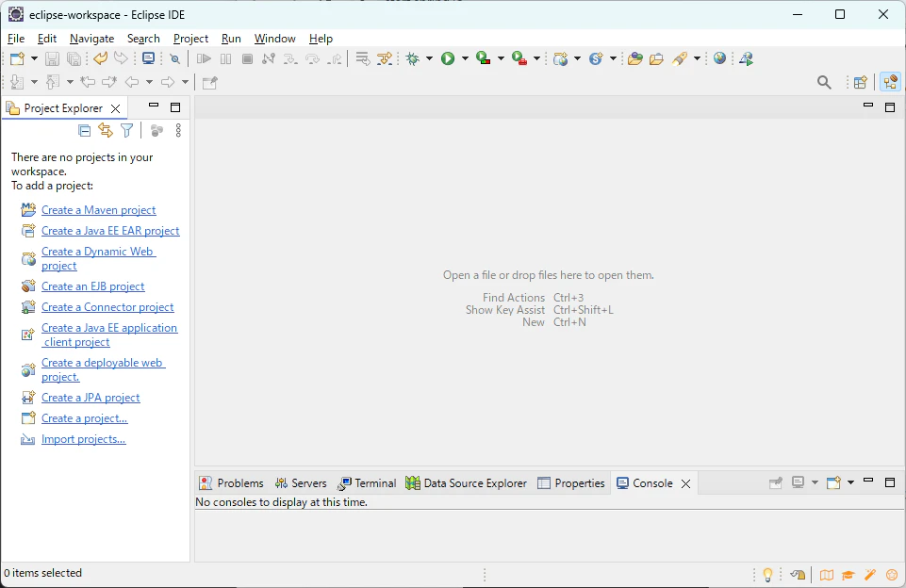The height and width of the screenshot is (588, 906).
Task: Toggle Link with Editor in Project Explorer
Action: tap(106, 131)
